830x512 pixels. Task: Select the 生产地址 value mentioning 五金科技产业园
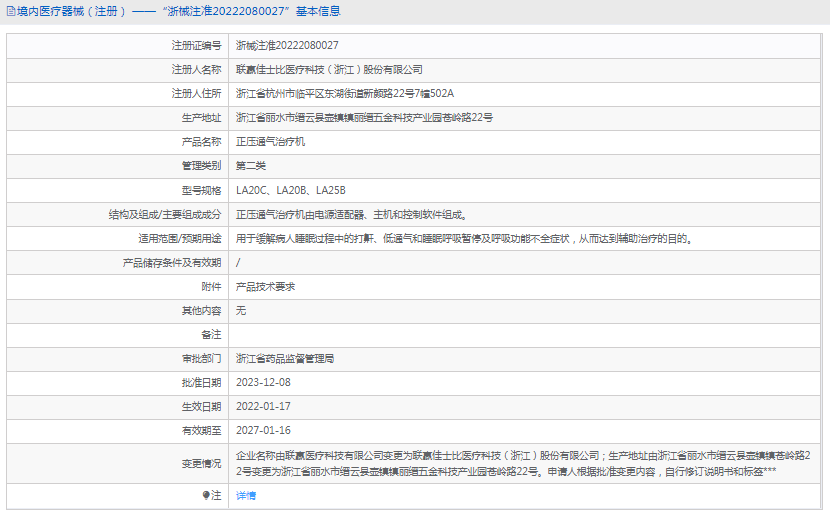point(364,118)
